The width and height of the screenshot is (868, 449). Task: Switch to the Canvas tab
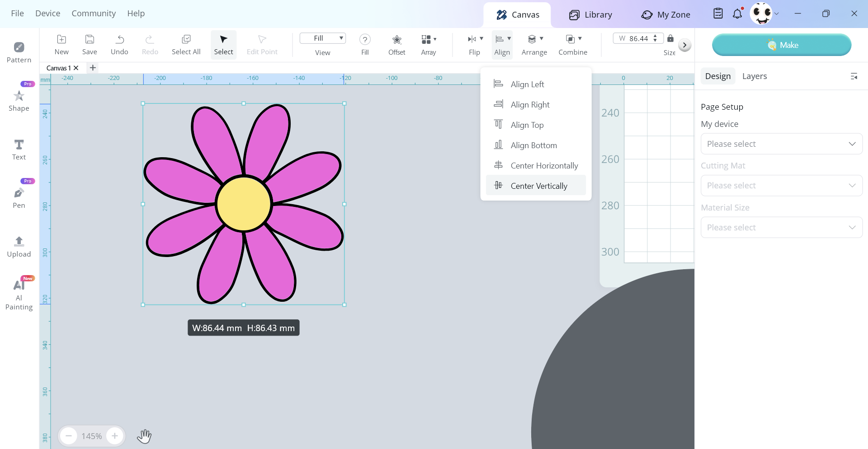(x=517, y=15)
